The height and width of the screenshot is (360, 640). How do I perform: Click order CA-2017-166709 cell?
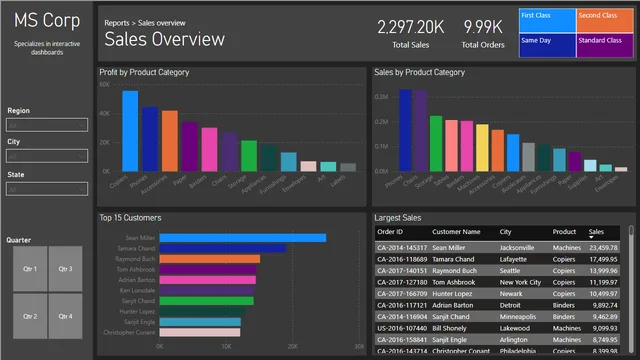[x=402, y=293]
